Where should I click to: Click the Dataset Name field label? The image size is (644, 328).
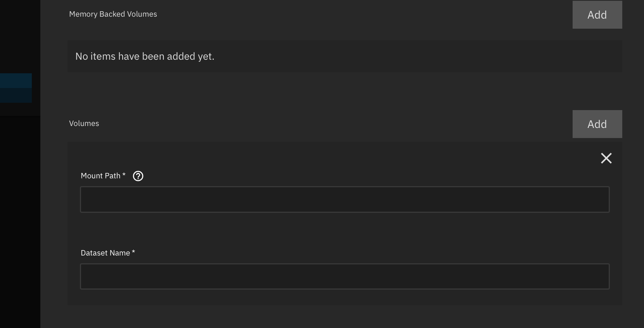[108, 253]
